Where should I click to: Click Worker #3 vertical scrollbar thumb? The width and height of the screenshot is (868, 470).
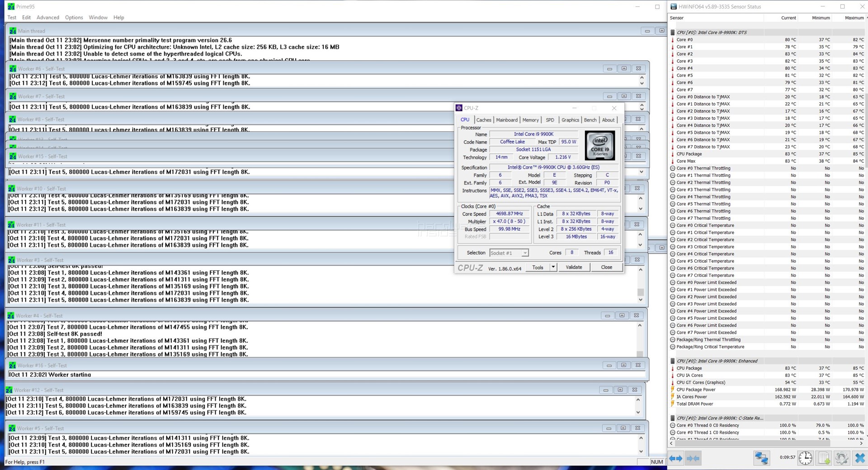tap(641, 292)
